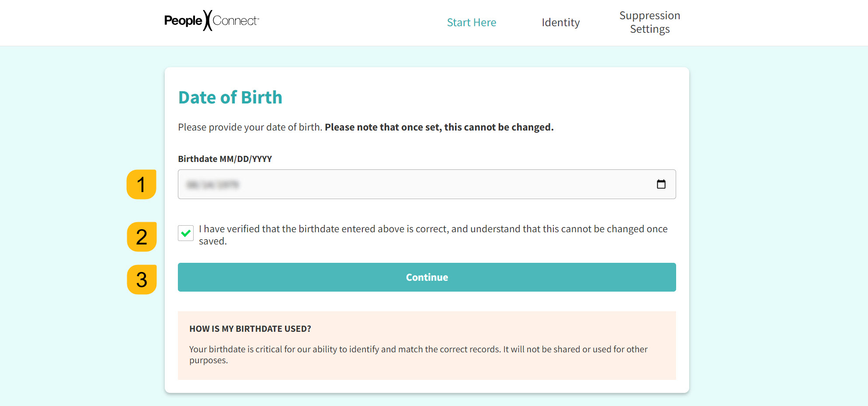
Task: Open the Start Here tab
Action: [472, 22]
